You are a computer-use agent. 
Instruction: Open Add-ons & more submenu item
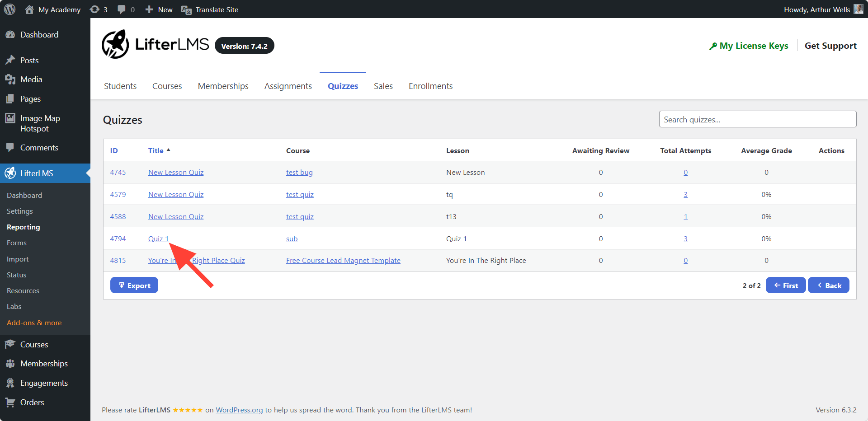[x=34, y=323]
